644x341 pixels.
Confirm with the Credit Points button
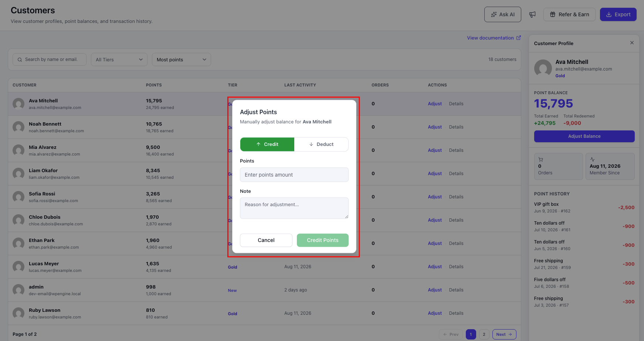pos(323,240)
